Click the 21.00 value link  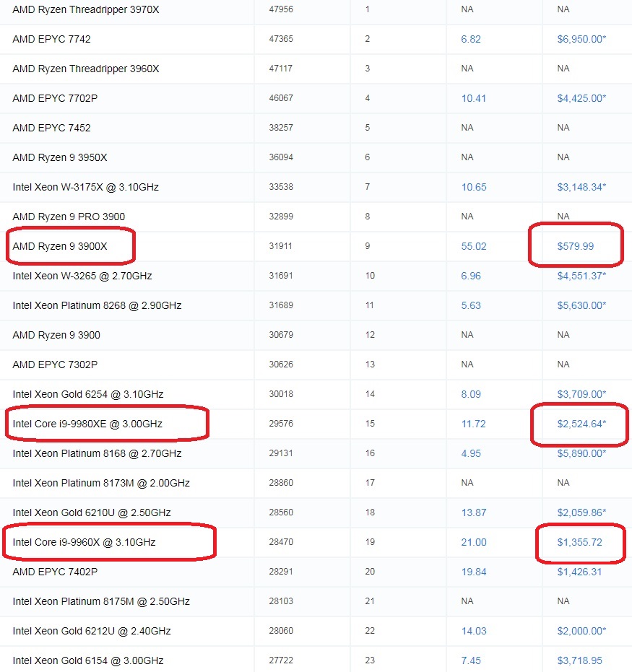point(474,541)
